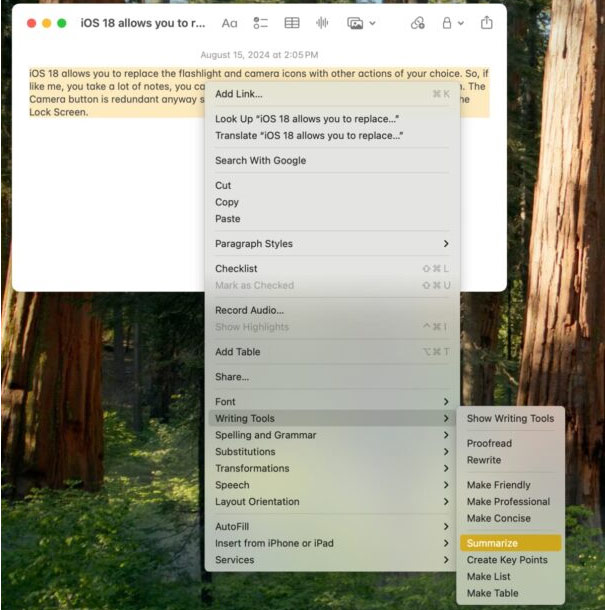The image size is (605, 610).
Task: Select Rewrite in Writing Tools submenu
Action: coord(510,460)
